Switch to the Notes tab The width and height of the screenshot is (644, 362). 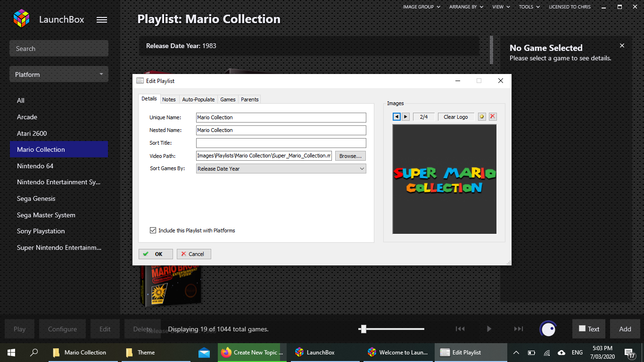point(169,99)
